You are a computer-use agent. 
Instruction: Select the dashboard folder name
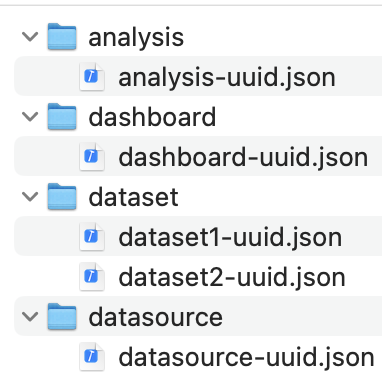152,117
